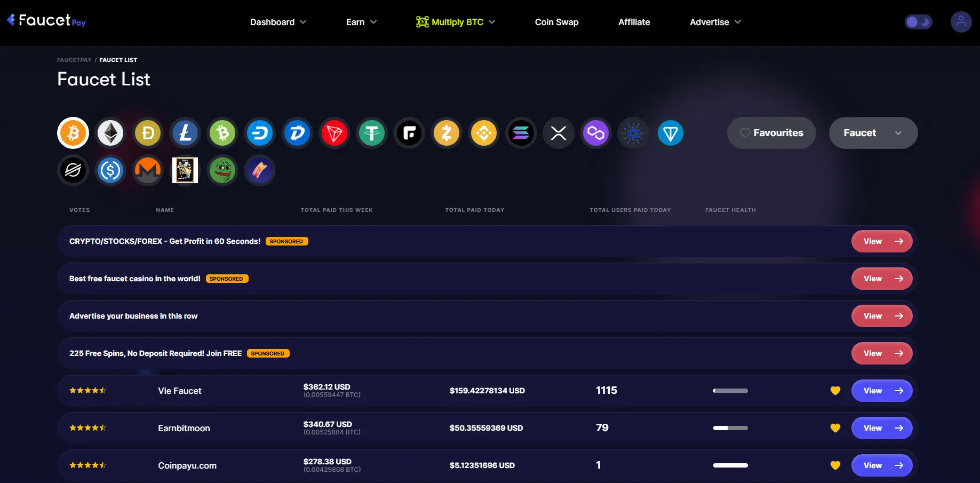Pick the Pepe frog coin icon
Image resolution: width=980 pixels, height=483 pixels.
coord(222,170)
